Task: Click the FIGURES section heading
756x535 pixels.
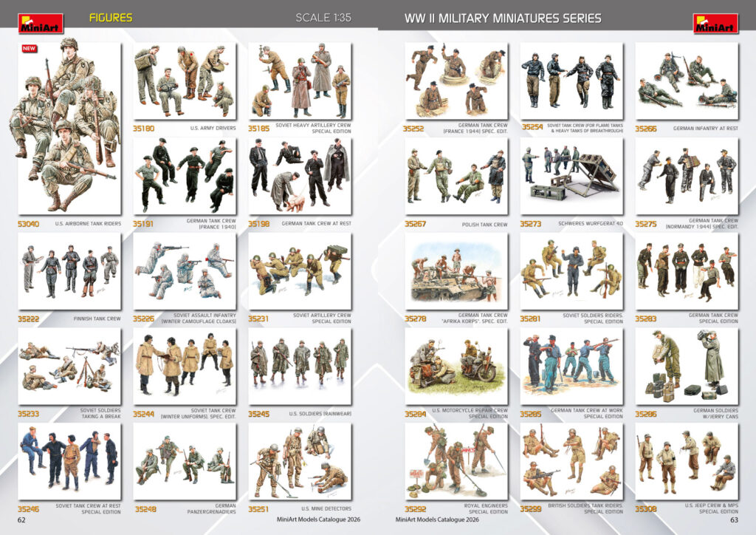Action: [111, 18]
